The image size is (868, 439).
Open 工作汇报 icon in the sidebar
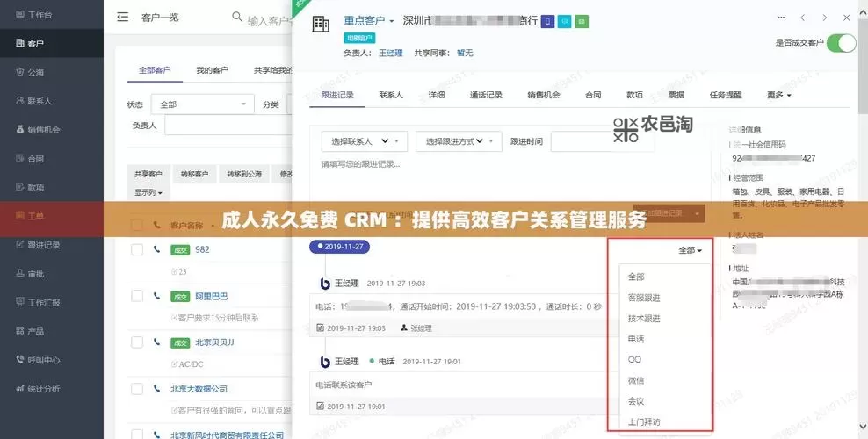[20, 302]
